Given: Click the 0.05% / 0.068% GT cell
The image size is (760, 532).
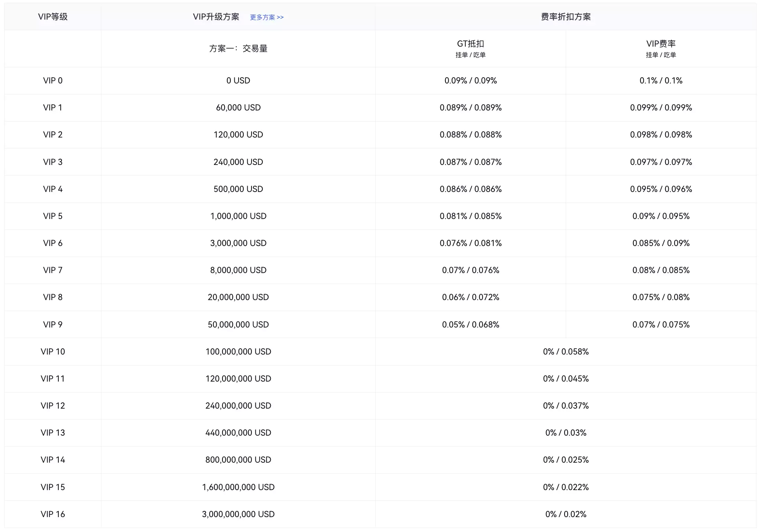Looking at the screenshot, I should coord(470,325).
